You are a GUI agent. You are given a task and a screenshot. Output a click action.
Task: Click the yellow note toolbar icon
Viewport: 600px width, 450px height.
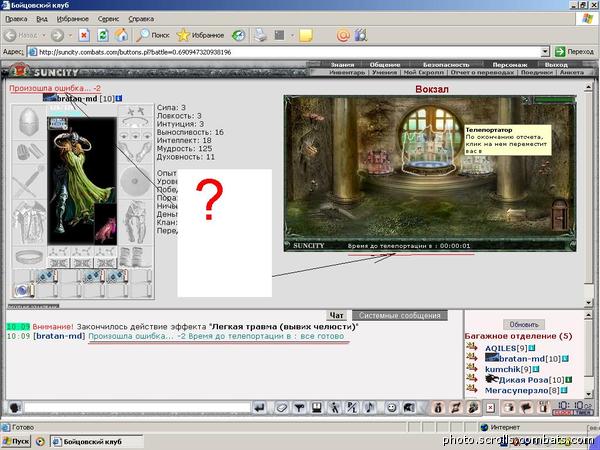point(305,35)
